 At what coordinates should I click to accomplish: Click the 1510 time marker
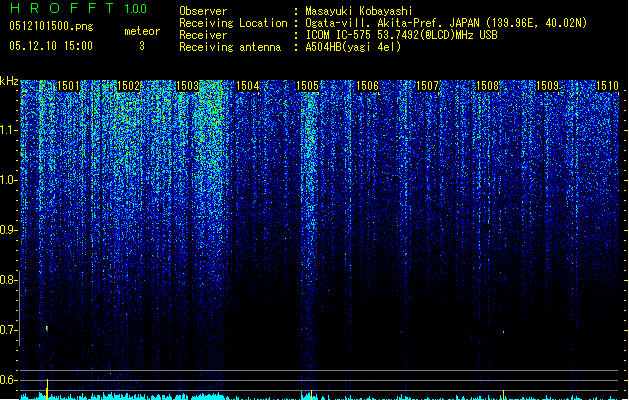607,86
